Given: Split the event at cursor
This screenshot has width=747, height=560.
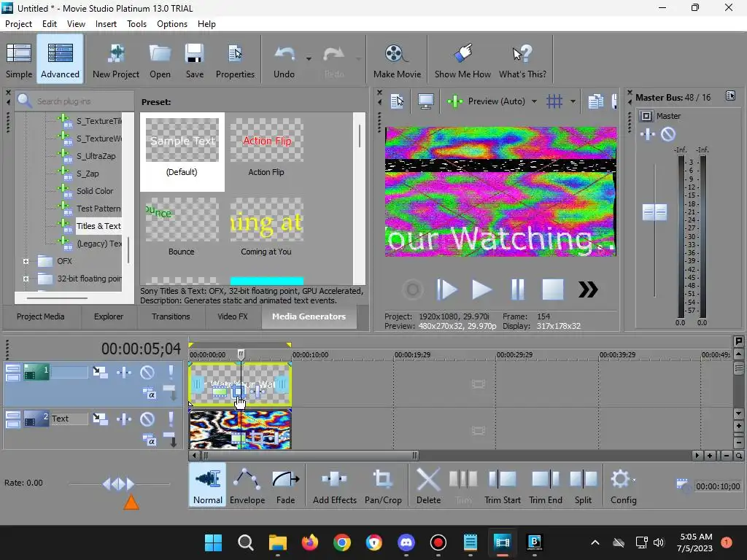Looking at the screenshot, I should pyautogui.click(x=583, y=485).
